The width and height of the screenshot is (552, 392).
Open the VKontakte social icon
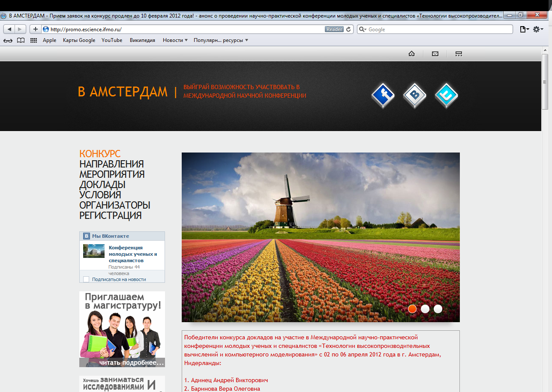tap(415, 96)
